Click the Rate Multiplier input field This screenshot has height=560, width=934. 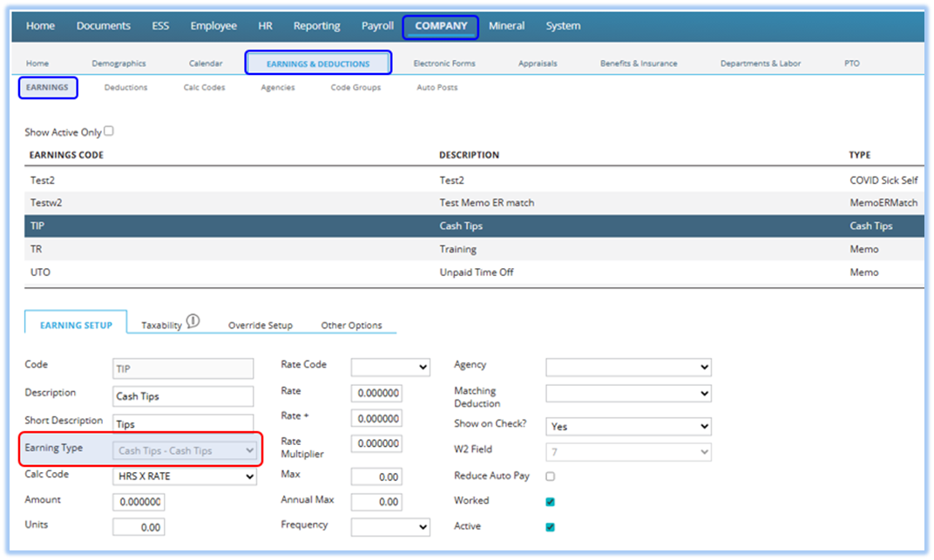(376, 443)
